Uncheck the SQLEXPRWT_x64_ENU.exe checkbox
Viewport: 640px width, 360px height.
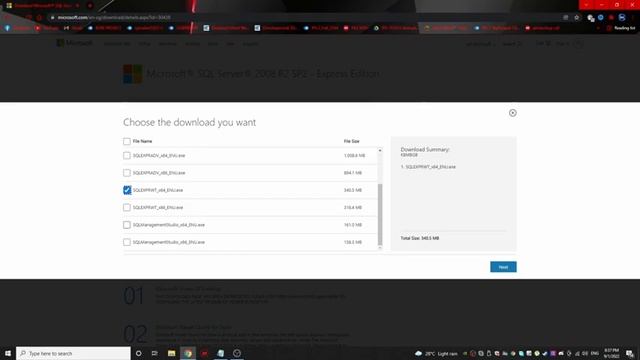point(127,190)
